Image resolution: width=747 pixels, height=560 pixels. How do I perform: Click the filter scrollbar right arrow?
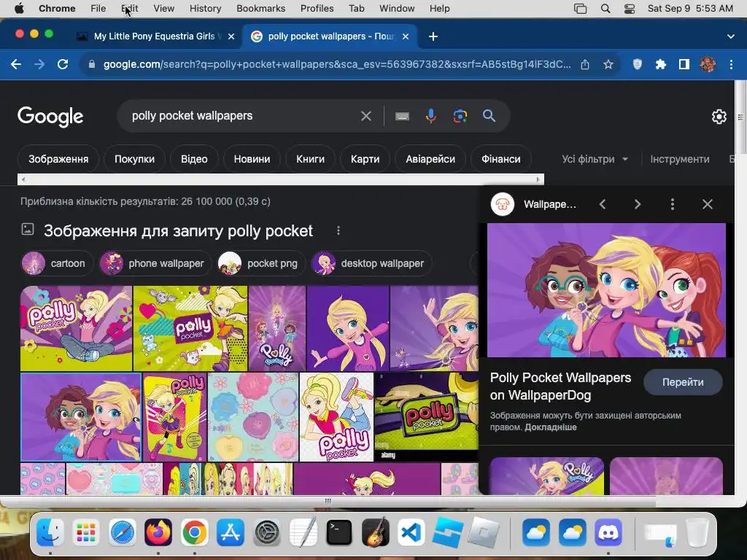coord(538,179)
